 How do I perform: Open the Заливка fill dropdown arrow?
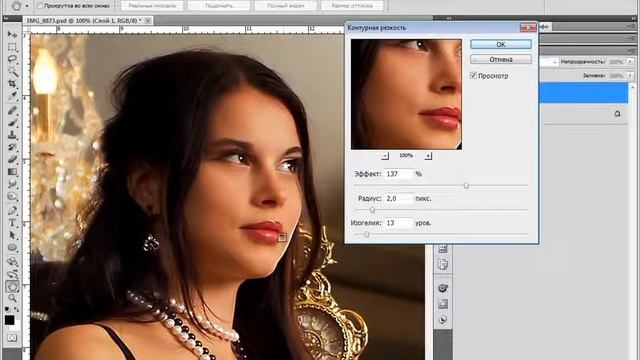click(630, 76)
